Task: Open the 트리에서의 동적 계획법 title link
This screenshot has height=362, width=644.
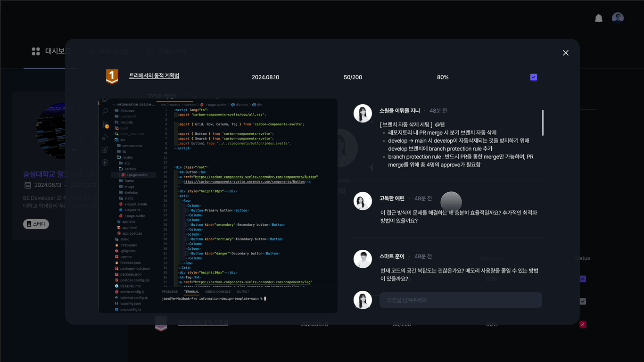Action: 155,75
